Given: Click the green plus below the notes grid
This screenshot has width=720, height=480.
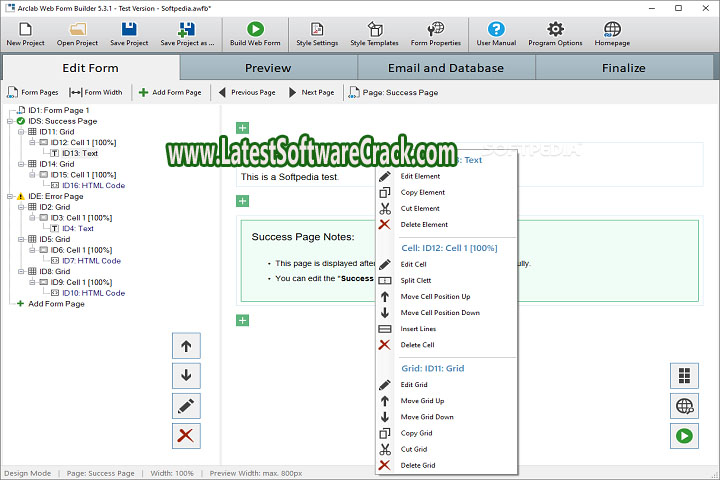Looking at the screenshot, I should coord(242,320).
